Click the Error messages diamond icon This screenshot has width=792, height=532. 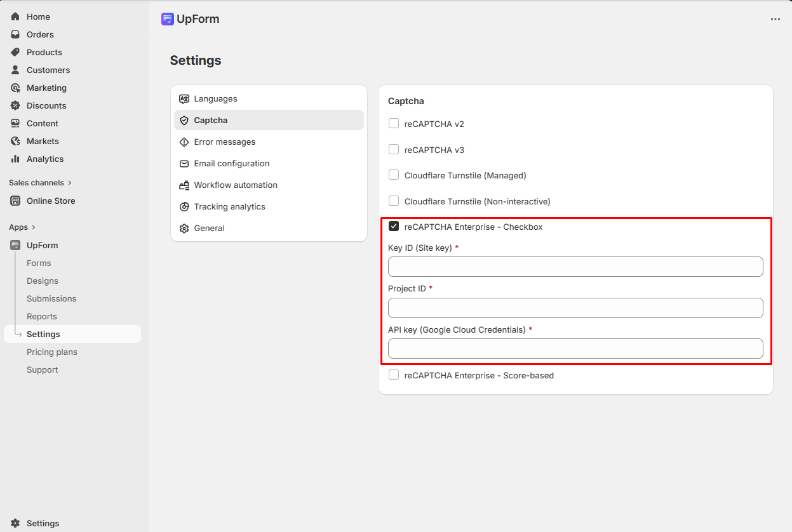pyautogui.click(x=184, y=142)
